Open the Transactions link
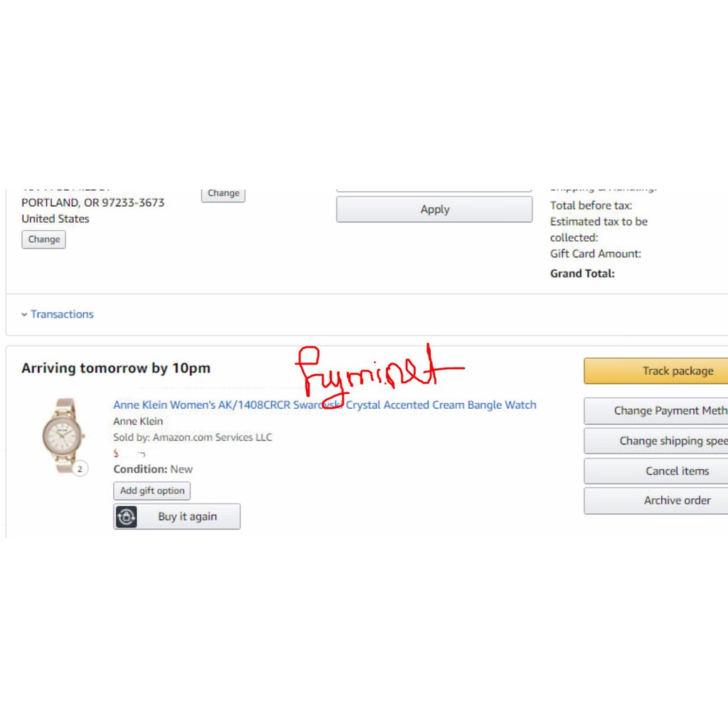This screenshot has width=728, height=728. click(x=63, y=314)
